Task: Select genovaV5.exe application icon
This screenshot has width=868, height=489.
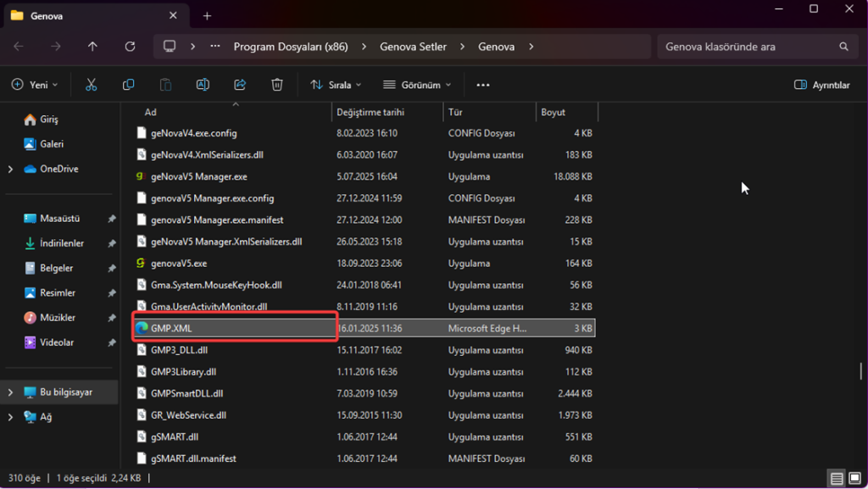Action: click(142, 264)
